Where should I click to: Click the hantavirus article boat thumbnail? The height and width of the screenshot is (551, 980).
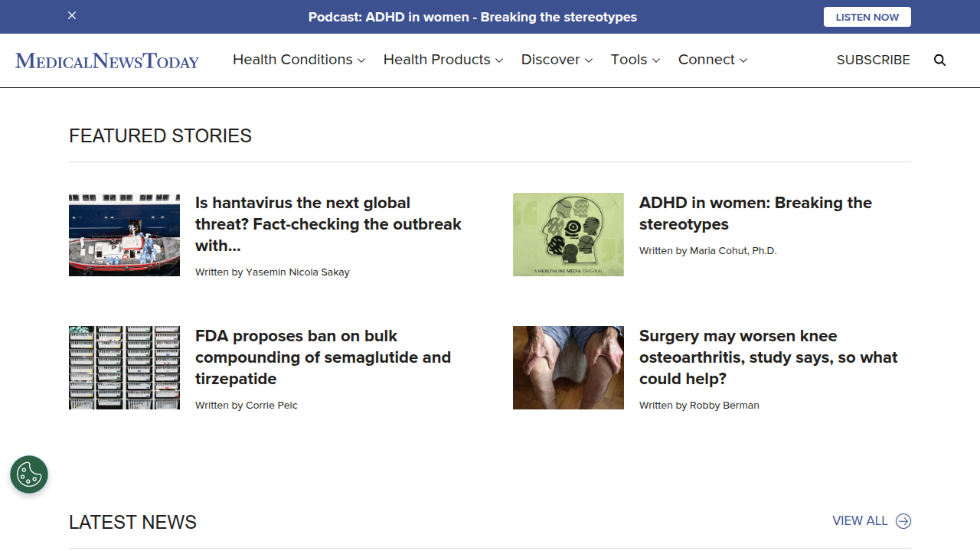click(124, 234)
